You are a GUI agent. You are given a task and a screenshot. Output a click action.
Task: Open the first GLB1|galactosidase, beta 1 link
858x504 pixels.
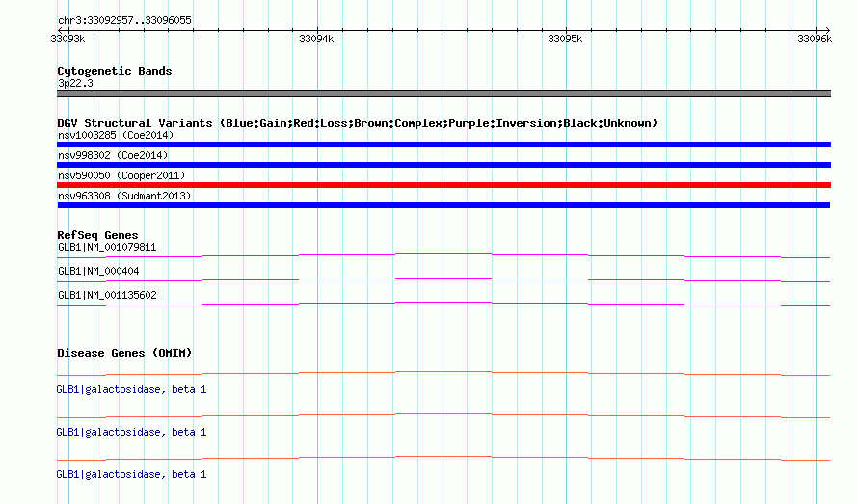click(131, 389)
